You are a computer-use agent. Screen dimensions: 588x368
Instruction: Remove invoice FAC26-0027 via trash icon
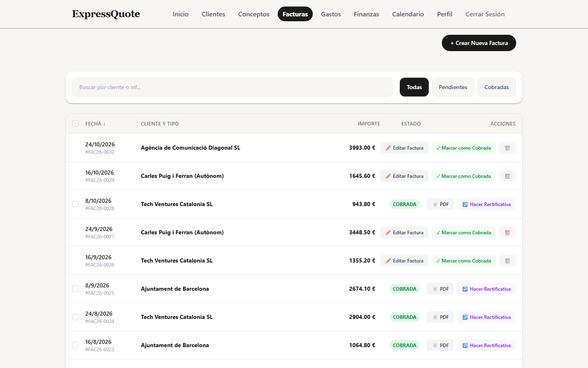point(507,232)
